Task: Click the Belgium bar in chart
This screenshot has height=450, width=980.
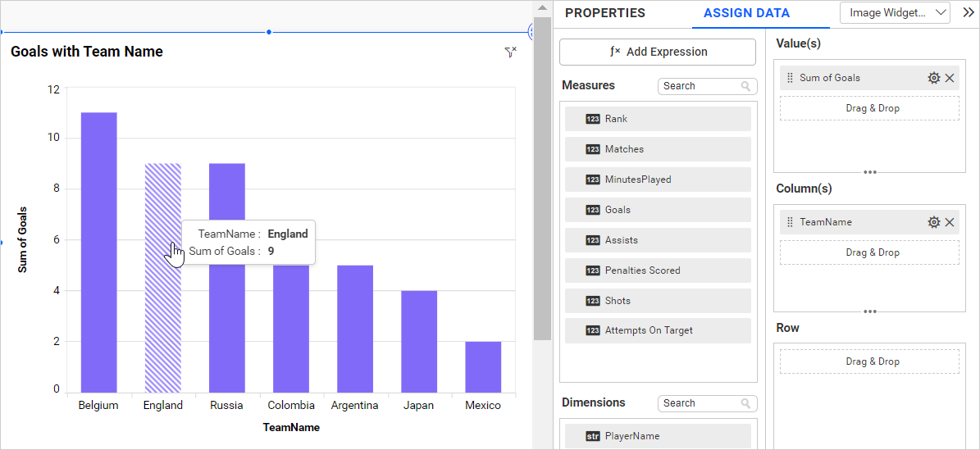Action: (98, 252)
